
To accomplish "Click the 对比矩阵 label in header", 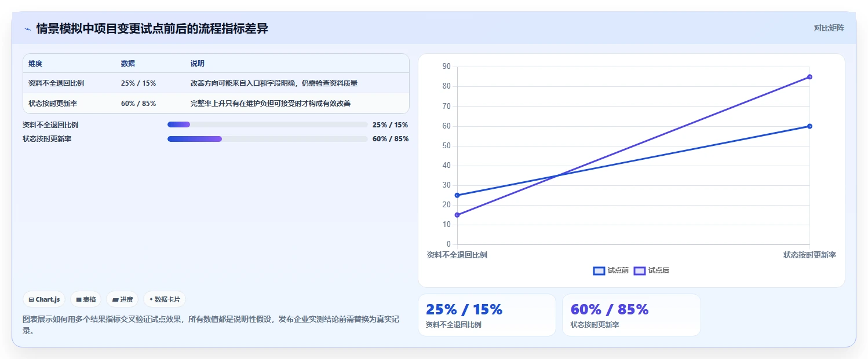I will [829, 28].
